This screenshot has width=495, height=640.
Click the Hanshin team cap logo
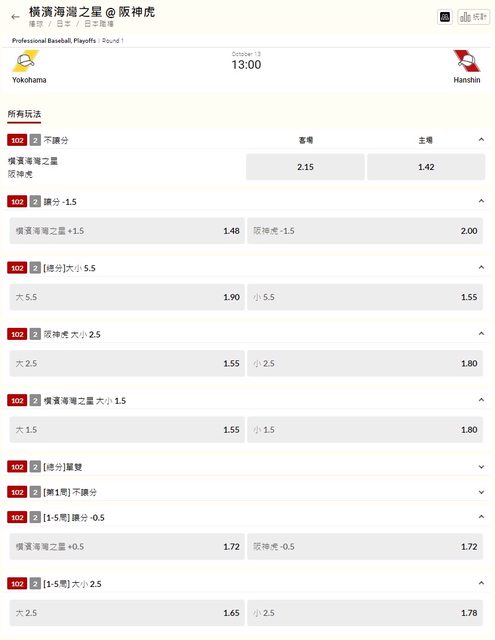tap(467, 61)
